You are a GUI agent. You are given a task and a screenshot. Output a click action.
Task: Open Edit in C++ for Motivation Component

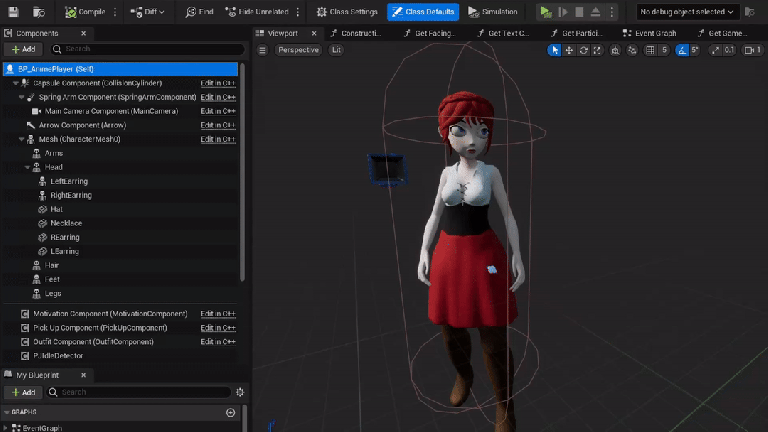click(x=218, y=314)
